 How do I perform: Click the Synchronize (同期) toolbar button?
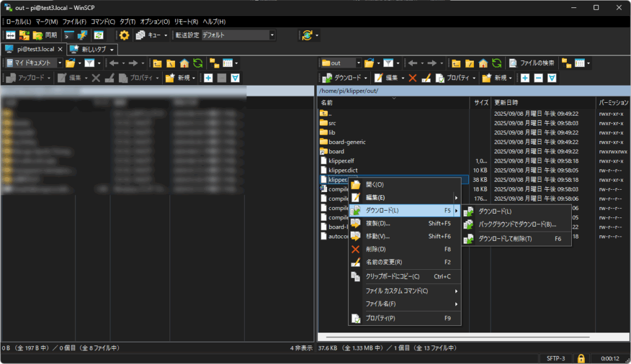click(x=45, y=35)
